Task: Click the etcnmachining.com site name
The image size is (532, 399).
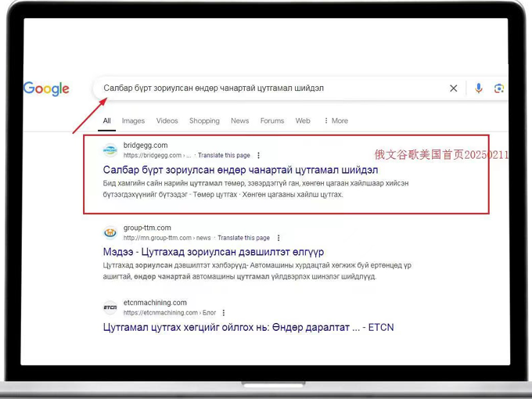Action: coord(155,303)
